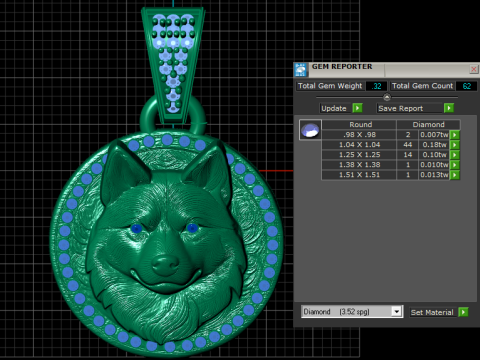
Task: Click the green arrow beside Set Material
Action: click(x=463, y=312)
